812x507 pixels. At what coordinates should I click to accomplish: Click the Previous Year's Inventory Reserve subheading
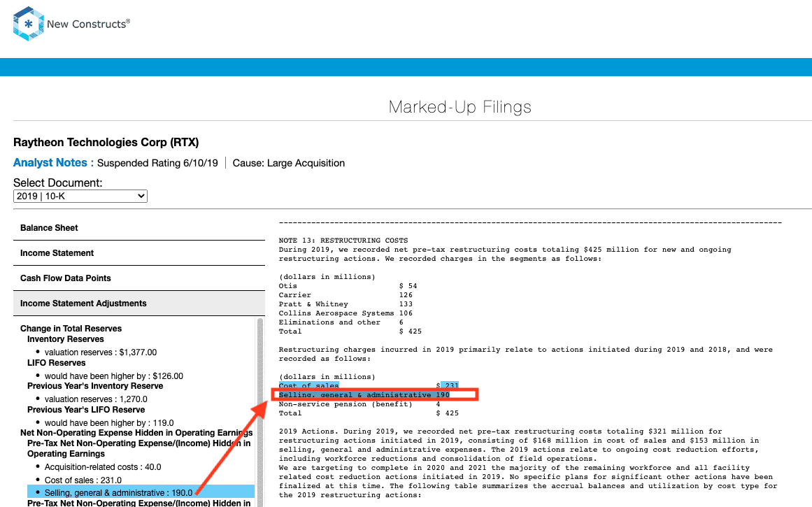click(95, 386)
